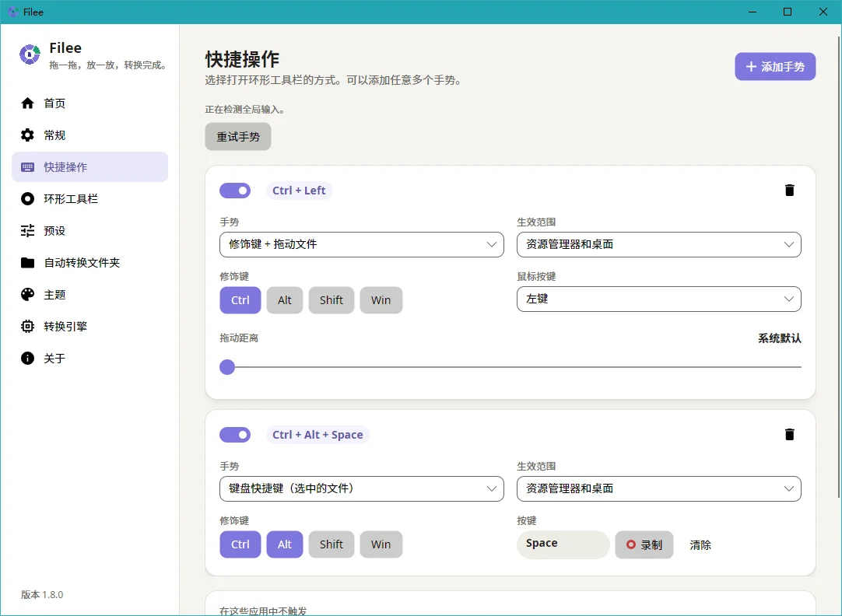Toggle Win modifier in Ctrl + Alt + Space card
Image resolution: width=842 pixels, height=616 pixels.
(x=381, y=544)
